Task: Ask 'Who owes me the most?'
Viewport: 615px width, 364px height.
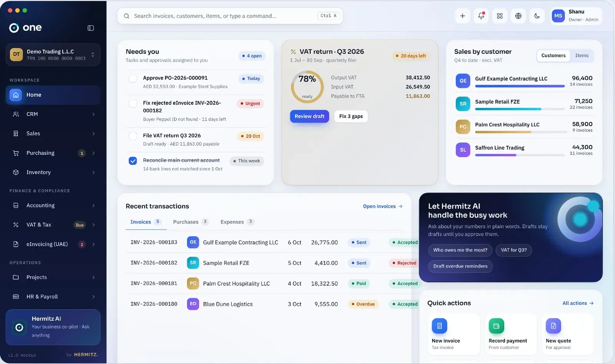Action: tap(460, 250)
